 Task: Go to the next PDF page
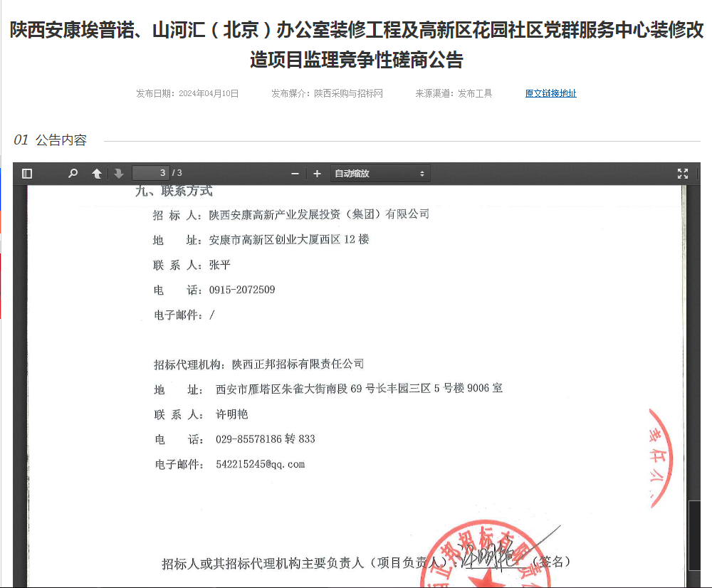[x=119, y=174]
